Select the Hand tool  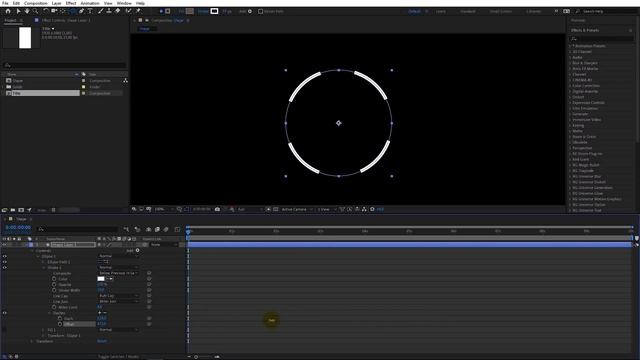27,11
